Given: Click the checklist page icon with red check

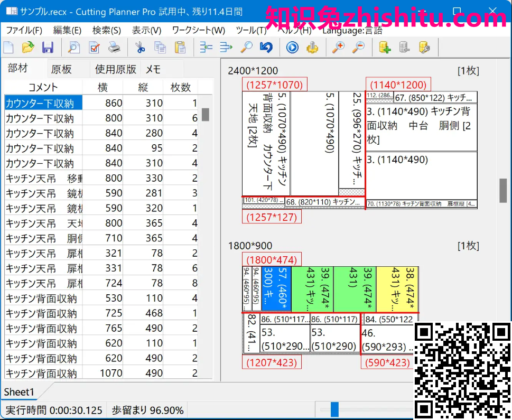Looking at the screenshot, I should [x=94, y=48].
